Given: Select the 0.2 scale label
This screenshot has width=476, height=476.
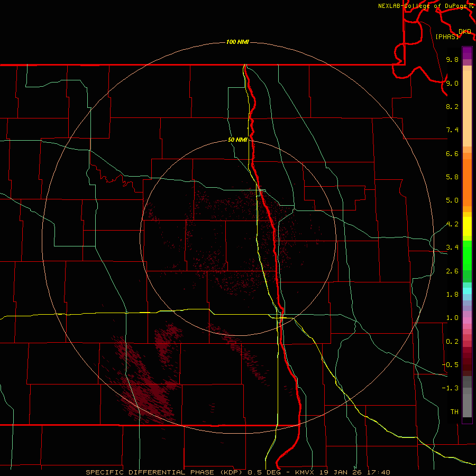Looking at the screenshot, I should click(452, 342).
